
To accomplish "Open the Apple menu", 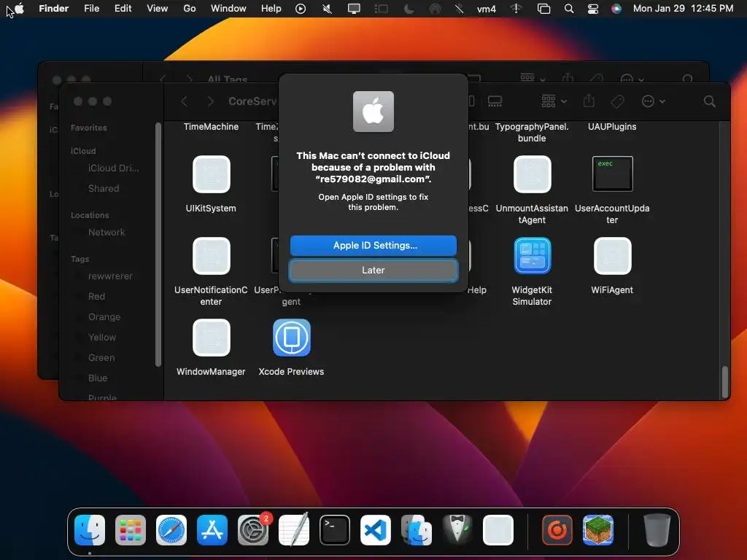I will tap(19, 9).
